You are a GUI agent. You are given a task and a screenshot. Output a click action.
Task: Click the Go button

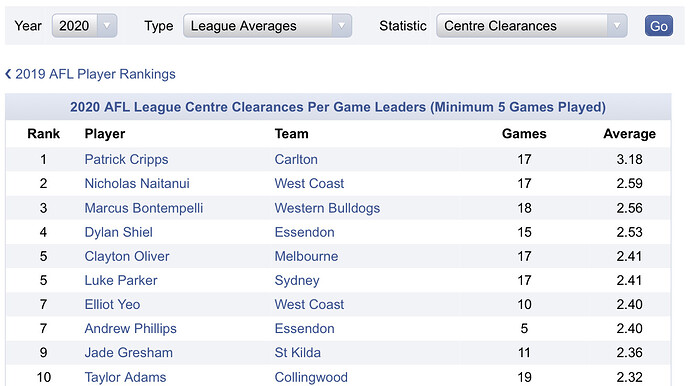point(658,26)
